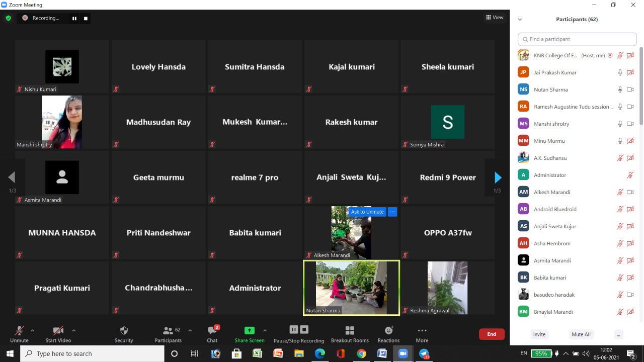
Task: Expand video options arrow next to Start Video
Action: [x=73, y=330]
